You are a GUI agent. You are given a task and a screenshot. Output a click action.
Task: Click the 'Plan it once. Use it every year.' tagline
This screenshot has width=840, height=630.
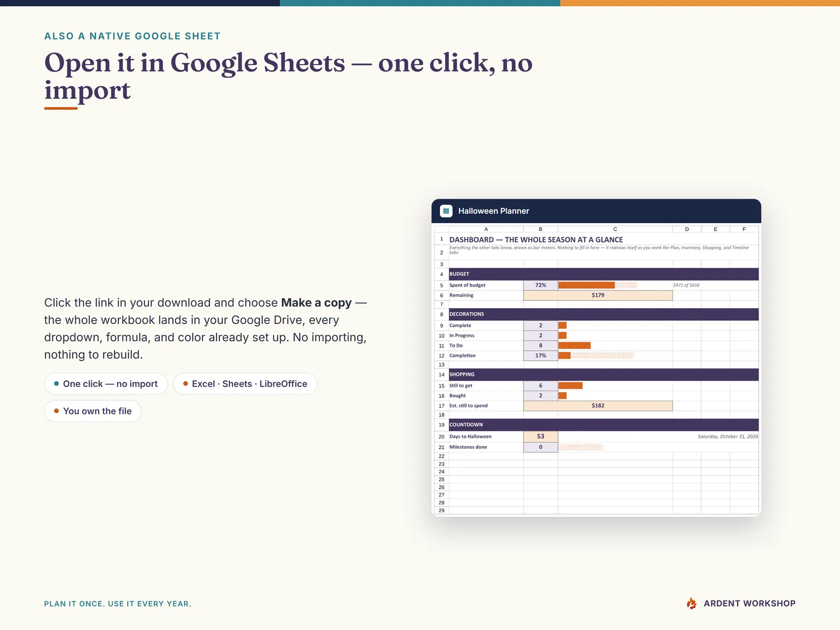pyautogui.click(x=118, y=604)
